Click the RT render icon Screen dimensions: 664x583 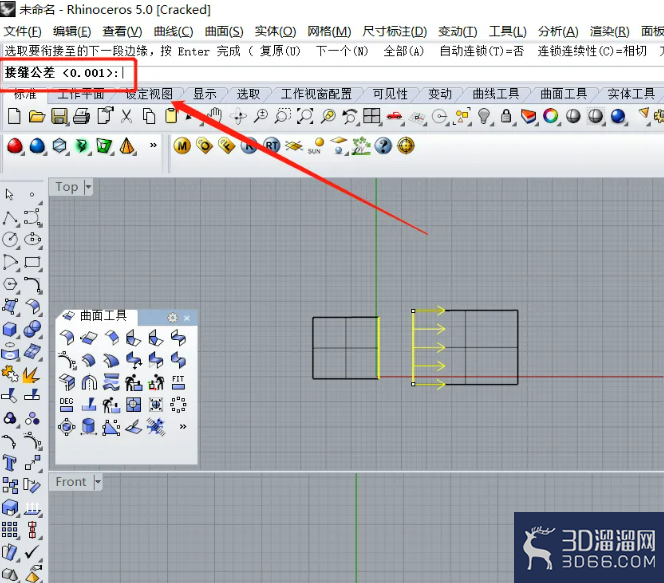(271, 146)
